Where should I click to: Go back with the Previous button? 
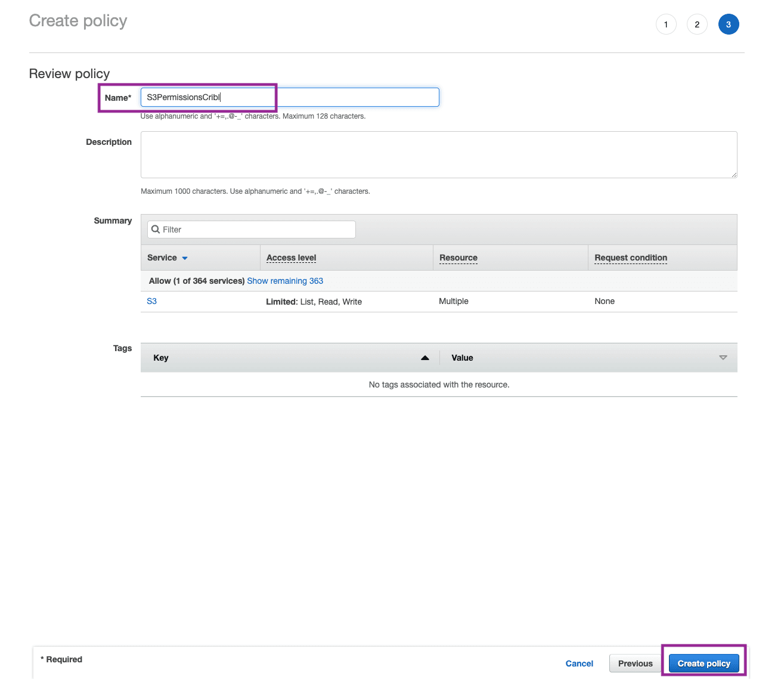click(x=635, y=664)
